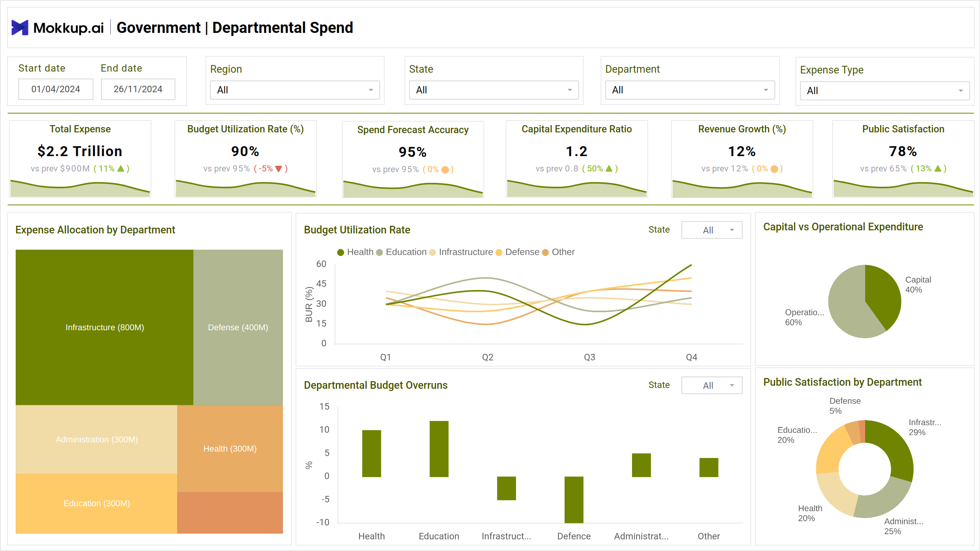980x551 pixels.
Task: Click the Capital 40% pie slice
Action: coord(884,295)
